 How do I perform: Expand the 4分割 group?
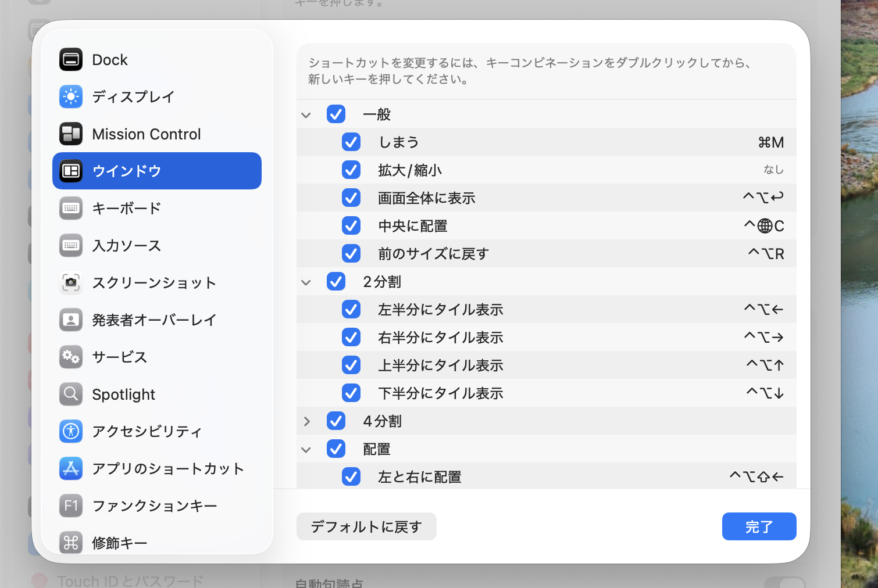point(306,422)
